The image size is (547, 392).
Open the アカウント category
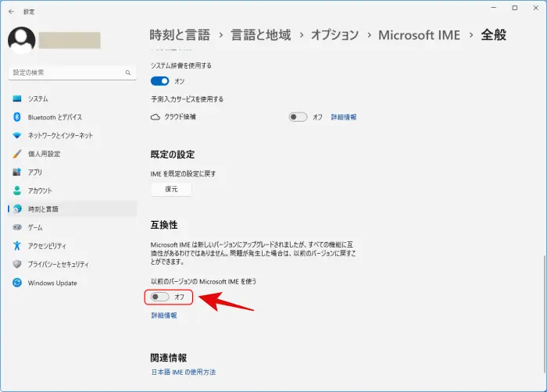pyautogui.click(x=72, y=191)
